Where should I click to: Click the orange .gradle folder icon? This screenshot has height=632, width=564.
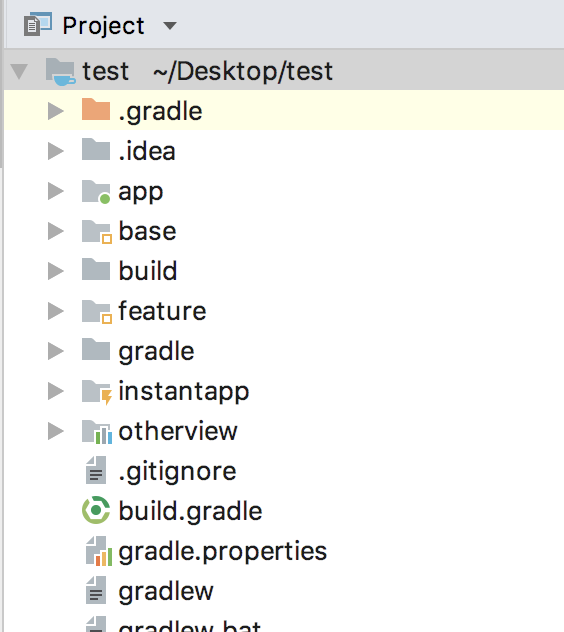point(96,109)
